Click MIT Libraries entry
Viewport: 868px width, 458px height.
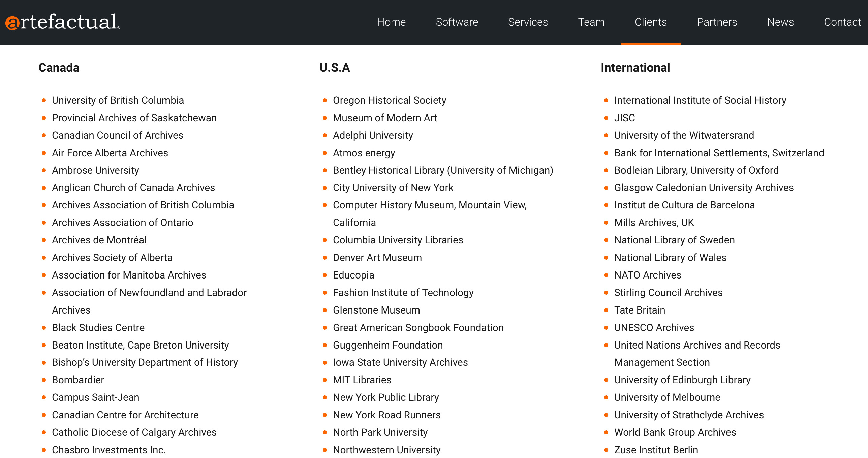tap(362, 380)
